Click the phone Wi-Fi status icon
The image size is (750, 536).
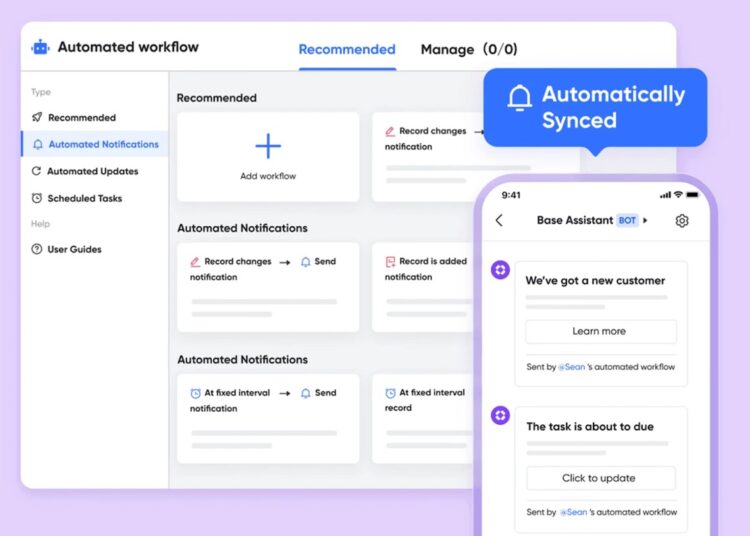(678, 195)
